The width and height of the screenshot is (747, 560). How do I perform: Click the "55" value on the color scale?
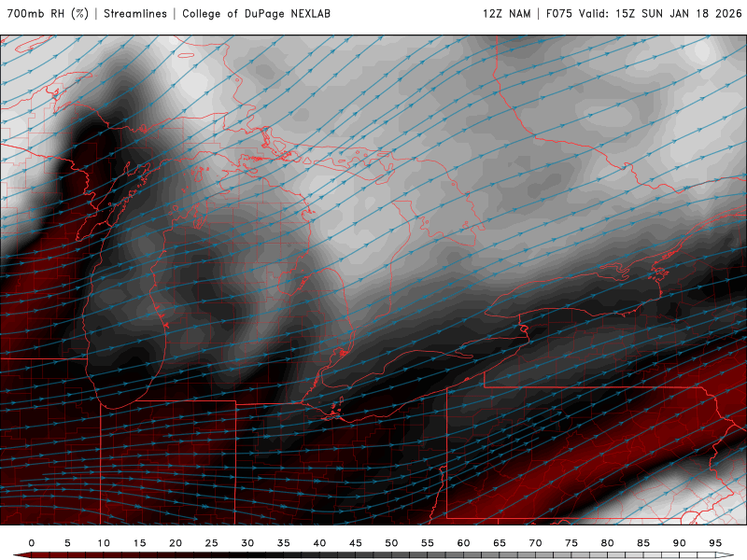[428, 543]
